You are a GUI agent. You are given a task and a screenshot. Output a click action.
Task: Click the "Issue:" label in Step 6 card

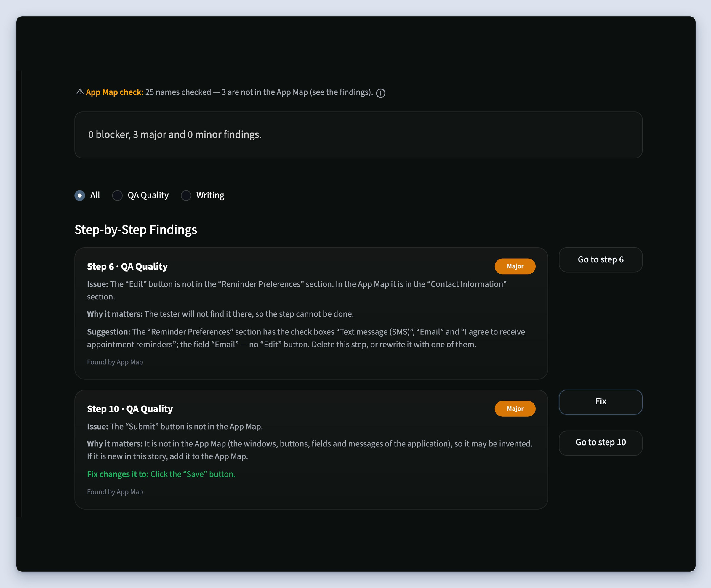tap(97, 284)
